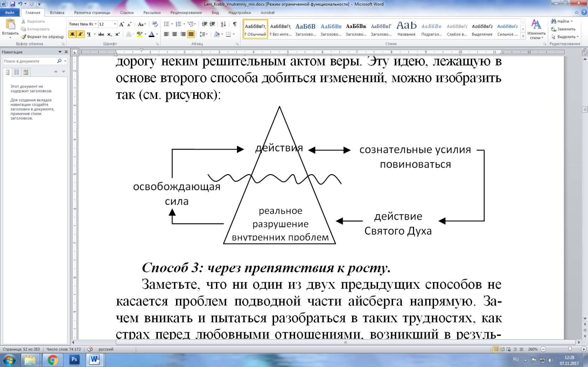Toggle justify text alignment

click(191, 34)
